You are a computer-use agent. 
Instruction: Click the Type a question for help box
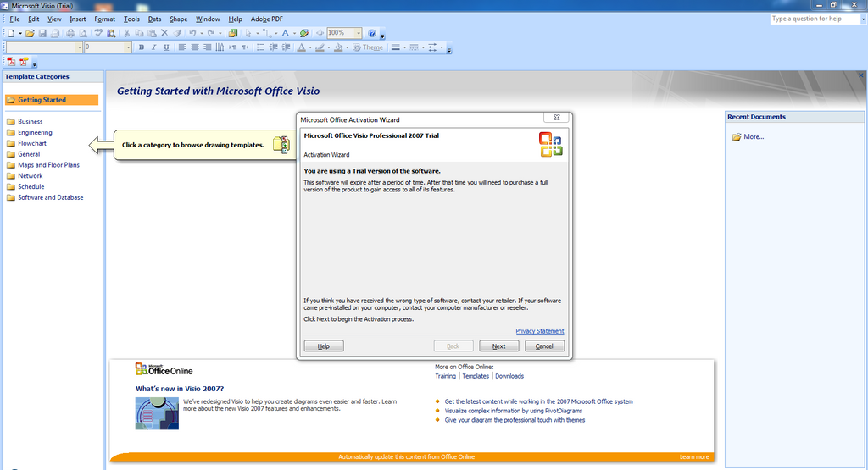click(815, 19)
